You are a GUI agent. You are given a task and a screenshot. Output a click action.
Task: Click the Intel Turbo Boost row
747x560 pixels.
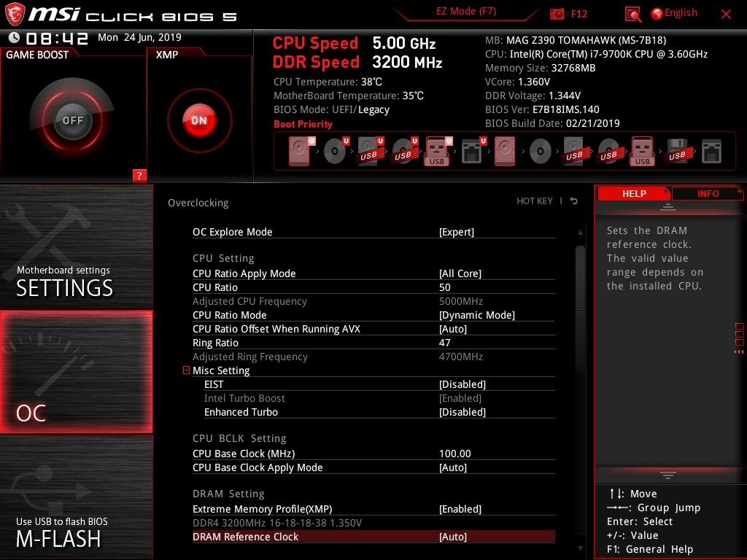pos(379,398)
